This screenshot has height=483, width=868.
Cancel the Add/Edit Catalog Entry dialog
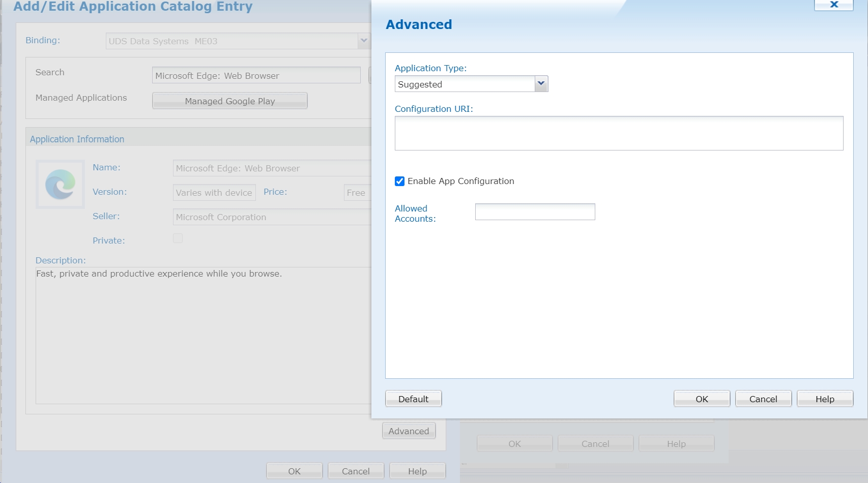click(356, 471)
